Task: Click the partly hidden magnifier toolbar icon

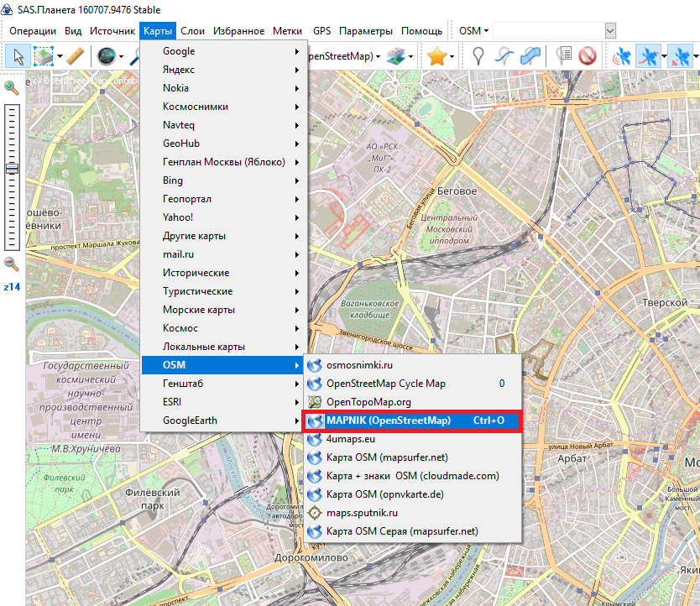Action: pos(135,57)
